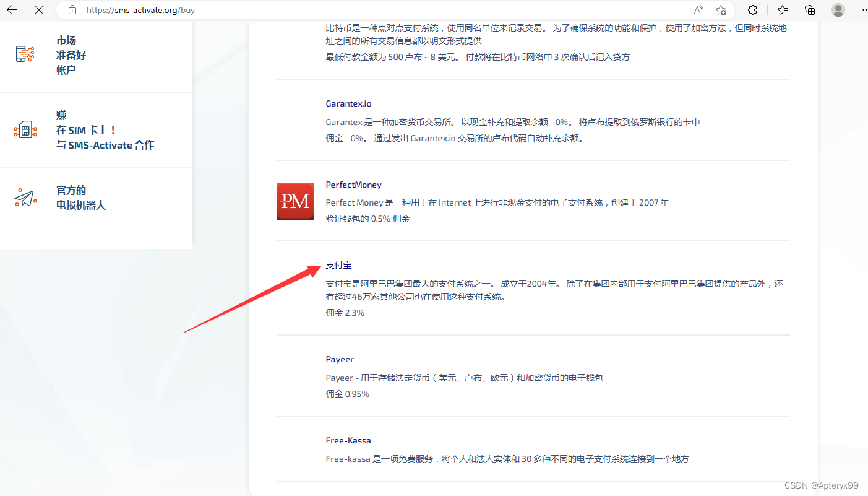This screenshot has height=496, width=868.
Task: Stop page loading with the X button
Action: click(39, 10)
